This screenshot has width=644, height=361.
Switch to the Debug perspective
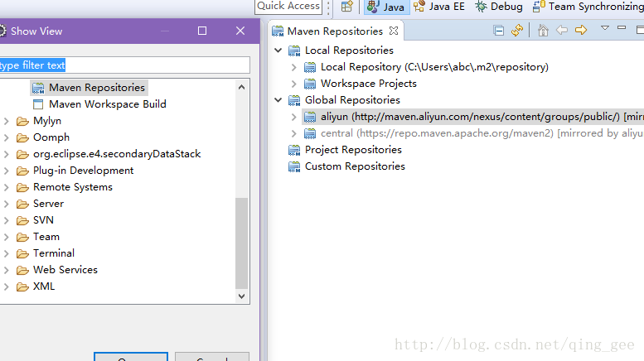point(499,7)
